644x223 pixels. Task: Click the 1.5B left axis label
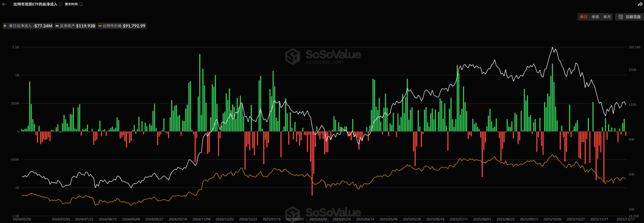coord(16,47)
